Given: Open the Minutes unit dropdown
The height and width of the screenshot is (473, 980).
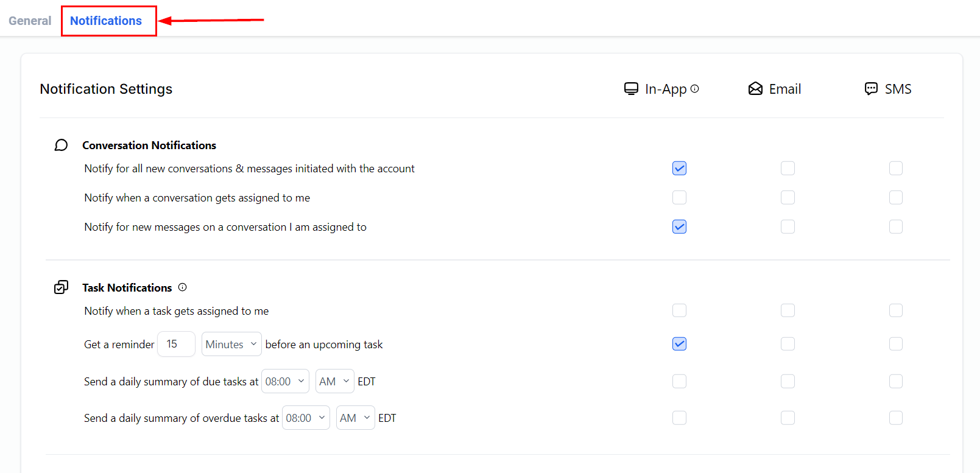Looking at the screenshot, I should pos(231,344).
